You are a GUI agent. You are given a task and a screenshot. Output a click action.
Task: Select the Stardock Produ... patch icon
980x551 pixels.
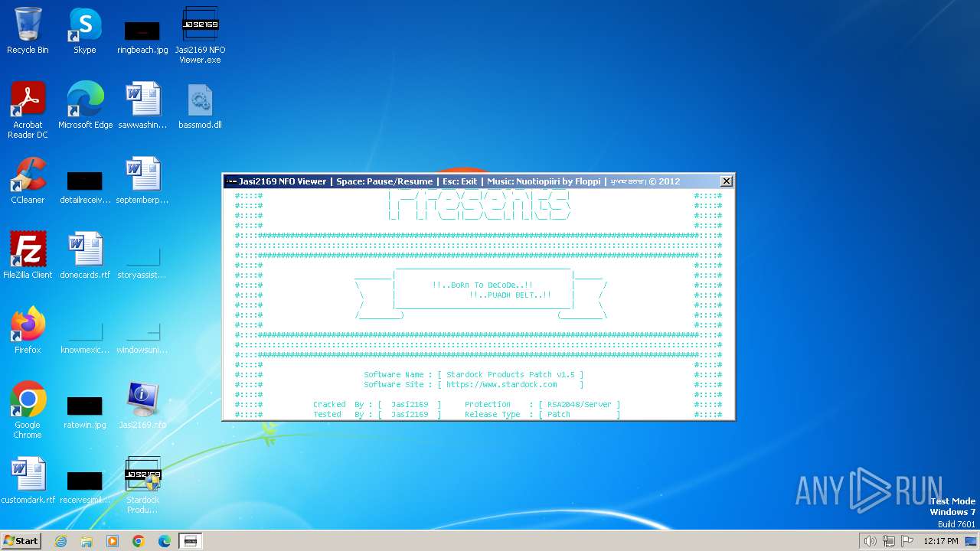tap(142, 485)
